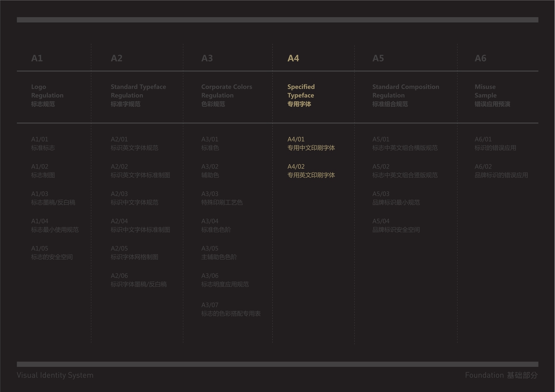Open entry A3/07 标志的色彩搭配专用表
Image resolution: width=555 pixels, height=392 pixels.
231,309
